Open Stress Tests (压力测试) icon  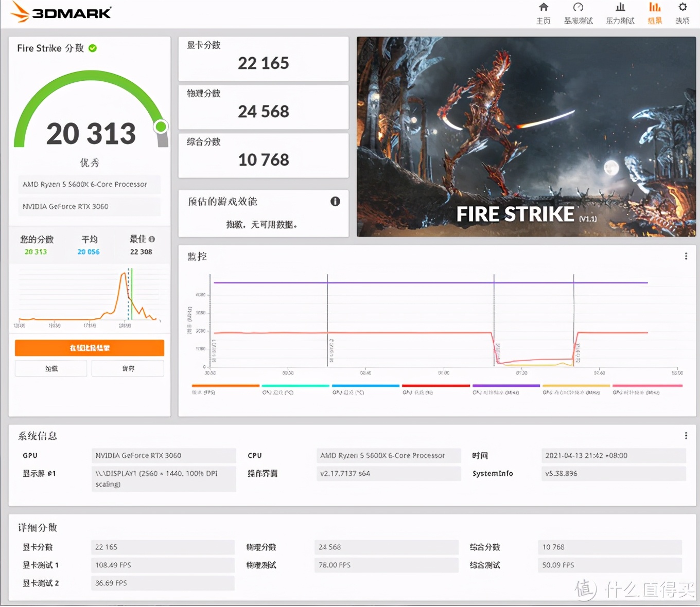[620, 8]
